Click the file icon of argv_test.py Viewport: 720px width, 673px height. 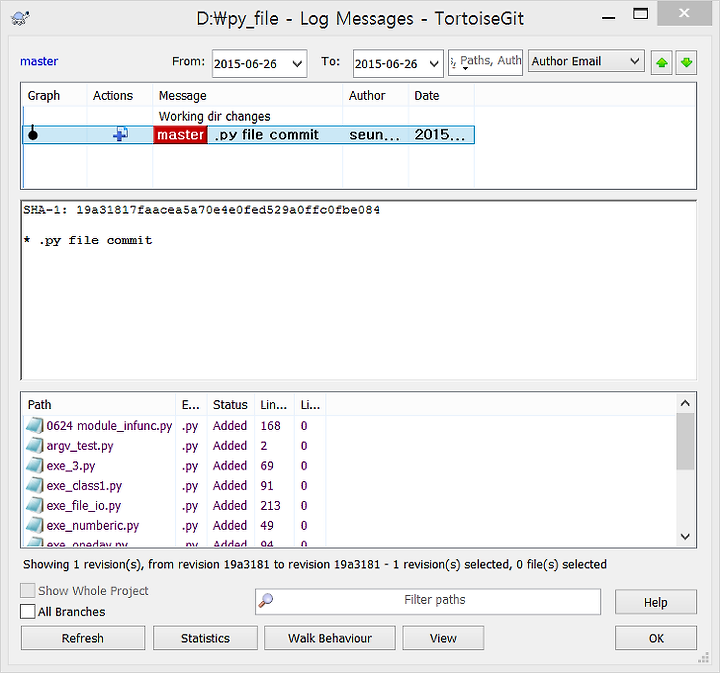(35, 445)
